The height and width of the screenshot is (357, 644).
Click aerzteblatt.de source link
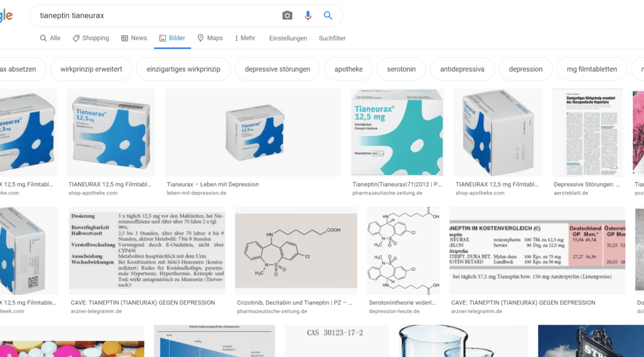pyautogui.click(x=571, y=193)
